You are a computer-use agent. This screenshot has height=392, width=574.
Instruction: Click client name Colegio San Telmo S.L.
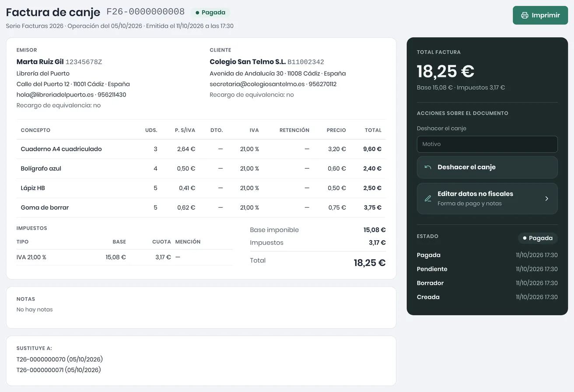248,62
